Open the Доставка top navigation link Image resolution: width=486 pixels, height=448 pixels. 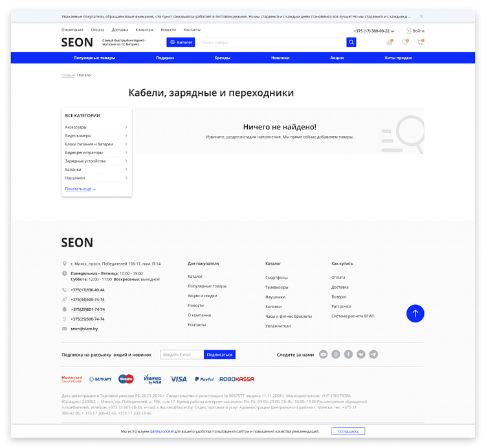(120, 30)
